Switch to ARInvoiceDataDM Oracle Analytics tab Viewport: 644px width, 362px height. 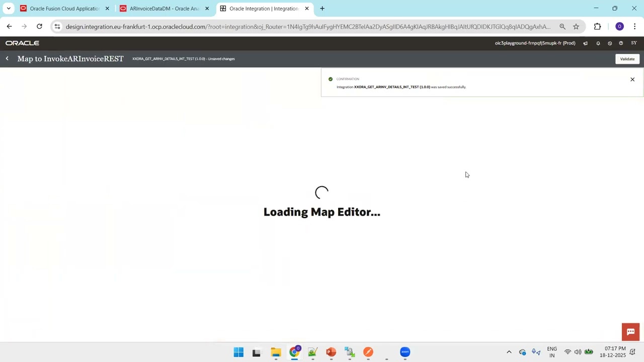(164, 9)
